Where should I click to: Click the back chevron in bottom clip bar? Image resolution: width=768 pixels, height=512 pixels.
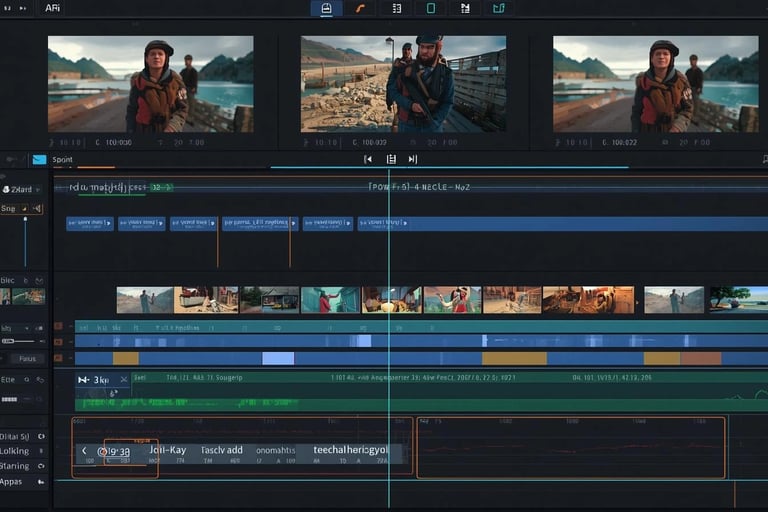tap(84, 452)
